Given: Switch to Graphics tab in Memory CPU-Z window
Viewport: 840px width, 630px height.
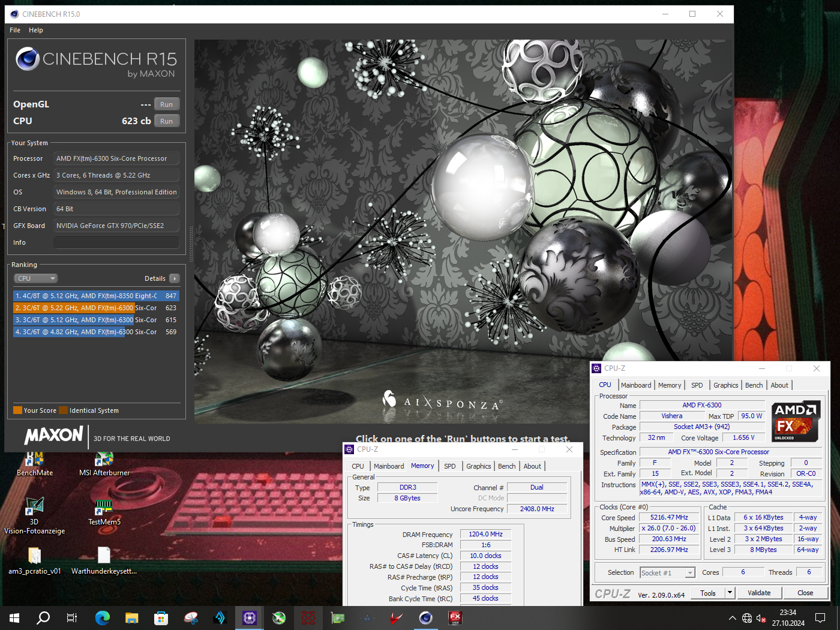Looking at the screenshot, I should coord(479,466).
